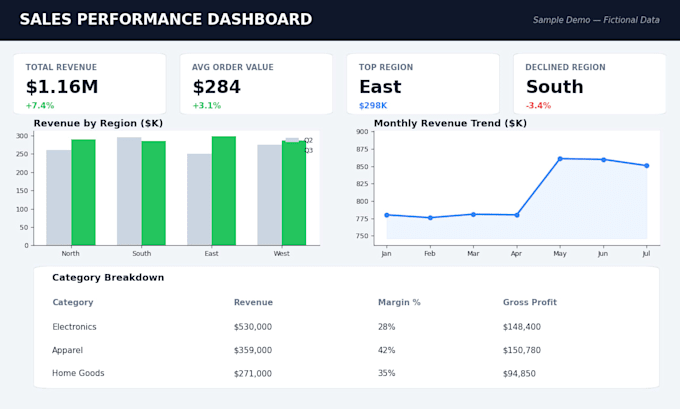The height and width of the screenshot is (409, 680).
Task: Select the Home Goods row name
Action: pos(78,373)
